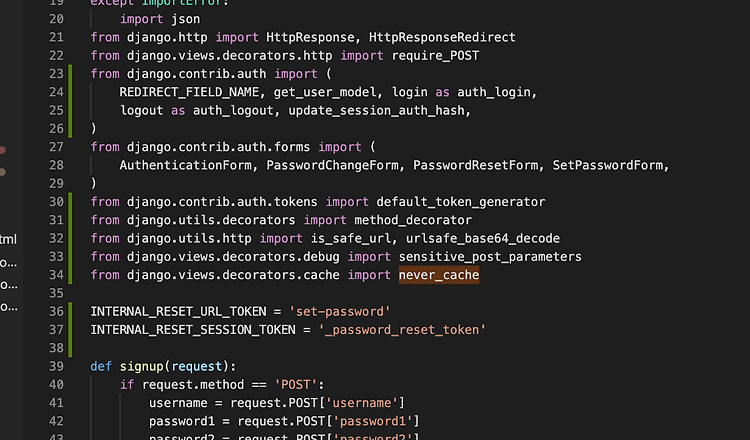Click django.views.decorators.cache module path
Screen dimensions: 750x440
click(233, 275)
